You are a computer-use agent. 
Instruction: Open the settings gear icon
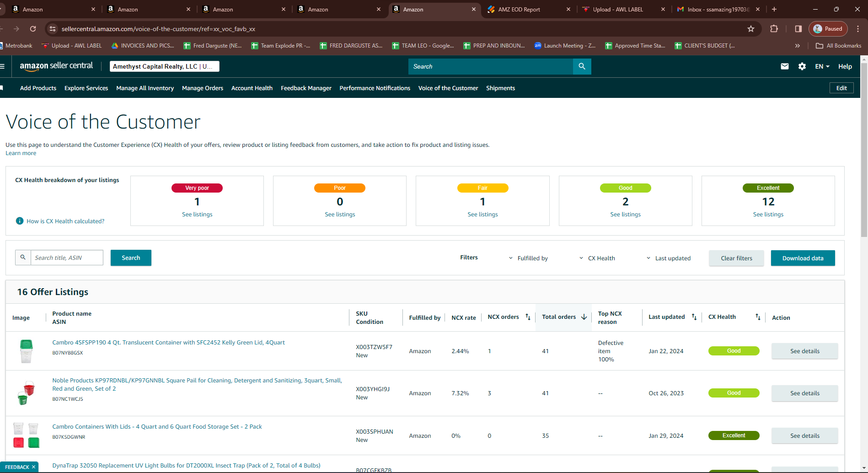pos(802,66)
